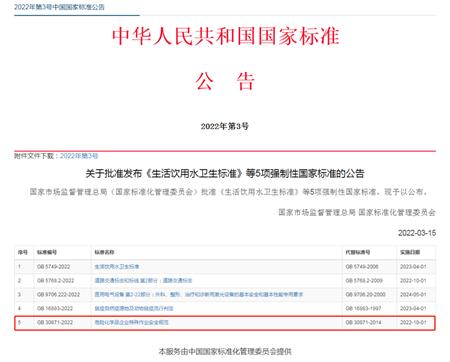Click standard number GB 30871-2022
Viewport: 450px width, 362px height.
coord(55,323)
